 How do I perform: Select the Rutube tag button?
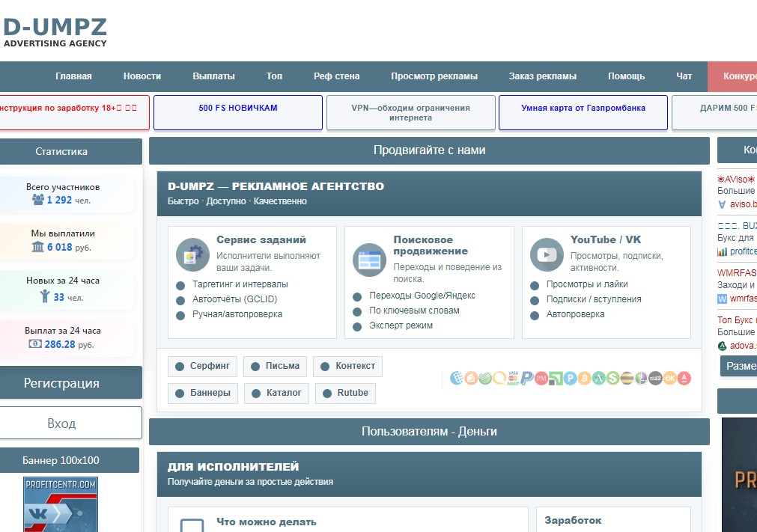pyautogui.click(x=345, y=393)
